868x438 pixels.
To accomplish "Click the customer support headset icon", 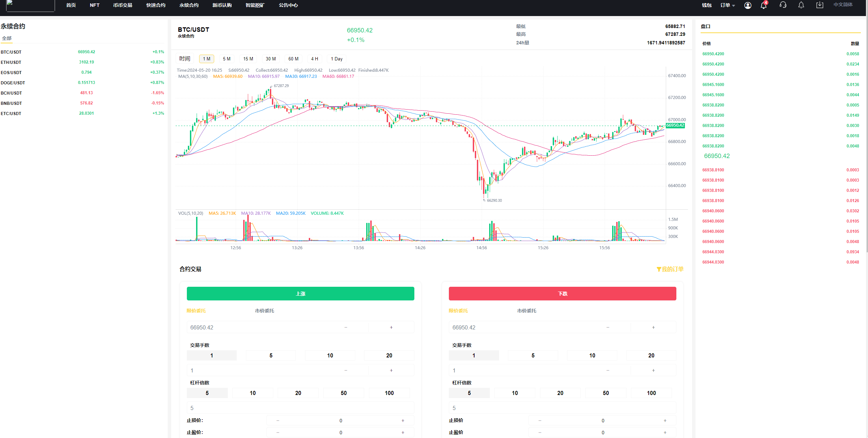I will (x=783, y=5).
